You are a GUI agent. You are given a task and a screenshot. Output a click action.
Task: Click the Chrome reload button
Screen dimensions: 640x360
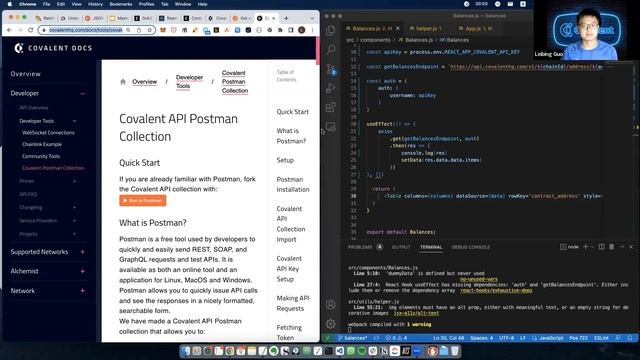[x=31, y=30]
